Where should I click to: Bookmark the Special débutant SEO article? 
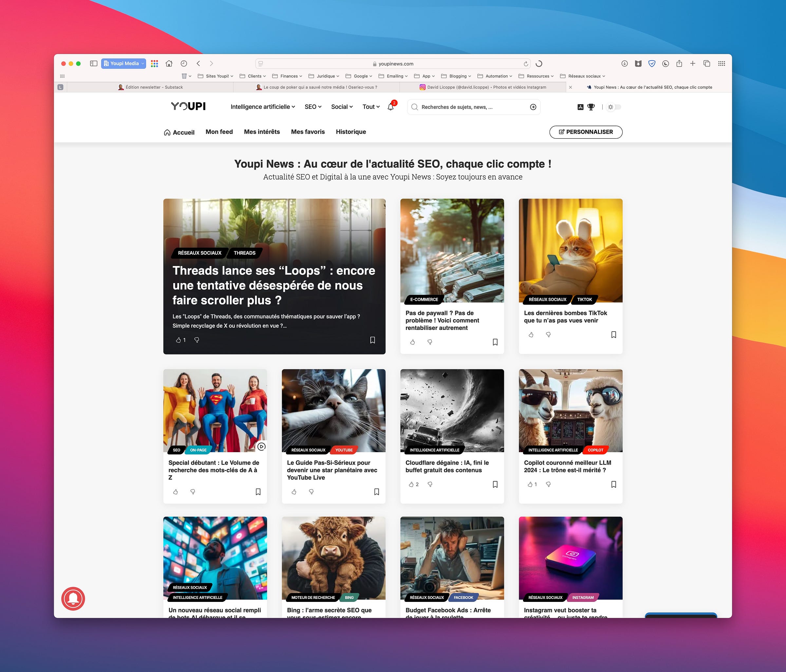[258, 492]
